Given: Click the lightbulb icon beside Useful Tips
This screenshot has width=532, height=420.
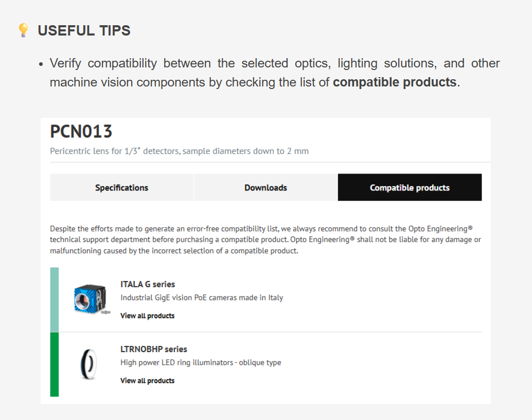Looking at the screenshot, I should (23, 30).
